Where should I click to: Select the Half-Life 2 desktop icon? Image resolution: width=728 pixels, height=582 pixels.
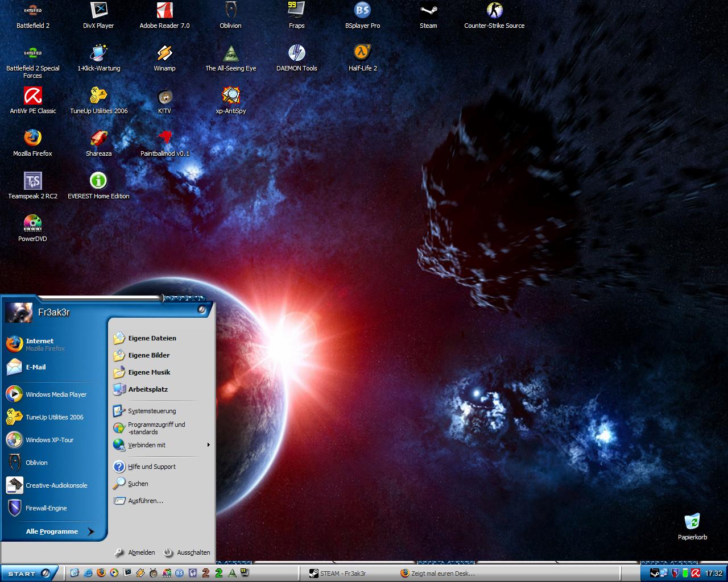click(362, 58)
